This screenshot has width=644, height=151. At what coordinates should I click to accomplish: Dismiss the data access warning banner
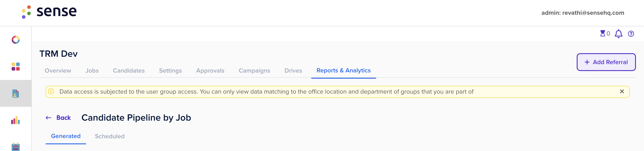click(x=622, y=91)
